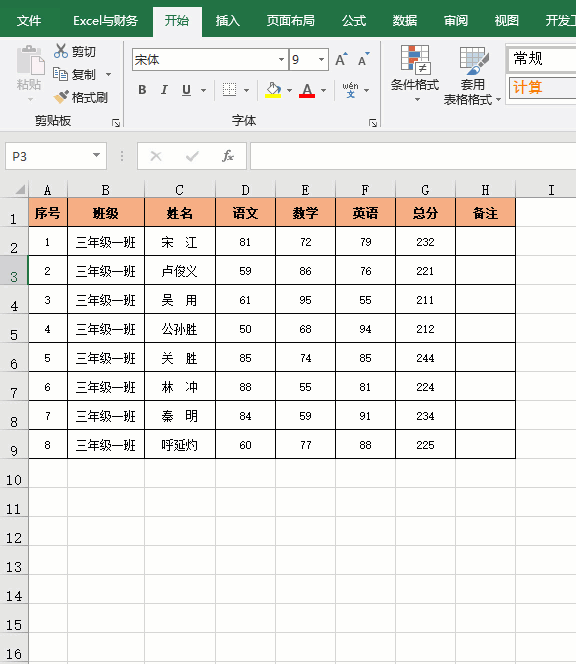Screen dimensions: 576x664
Task: Select the Format Painter (格式刷) brush
Action: pyautogui.click(x=61, y=97)
